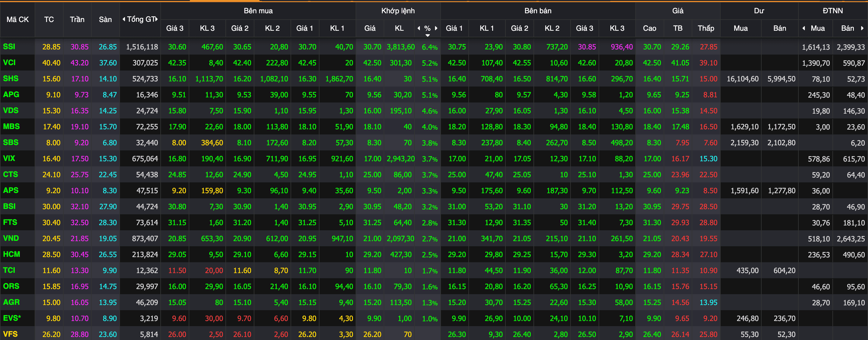Image resolution: width=868 pixels, height=340 pixels.
Task: Open the APG stock ticker
Action: coord(11,94)
